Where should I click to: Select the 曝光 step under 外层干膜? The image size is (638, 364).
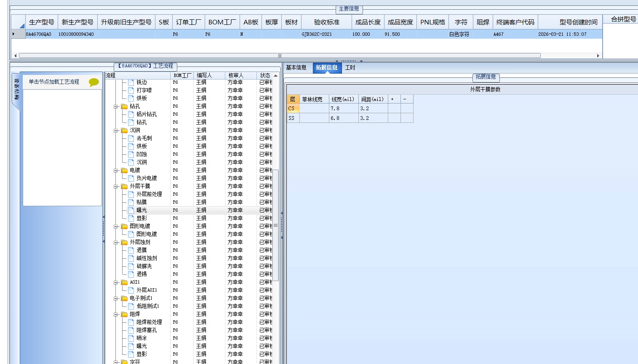click(141, 210)
